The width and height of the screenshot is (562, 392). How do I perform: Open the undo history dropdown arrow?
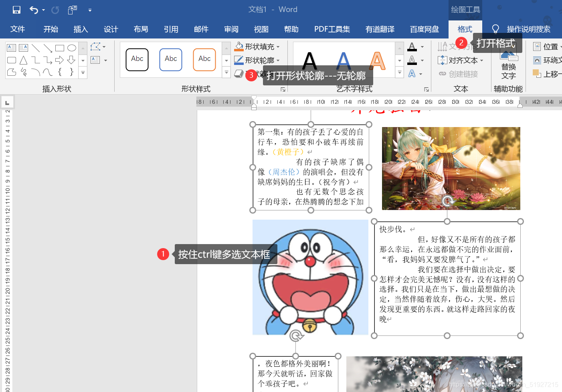coord(43,10)
